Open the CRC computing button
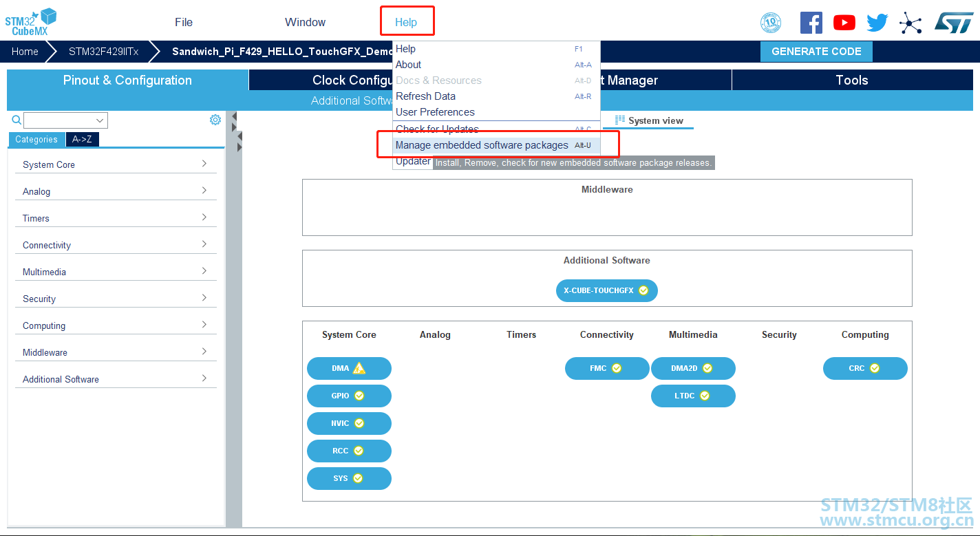The image size is (980, 536). pyautogui.click(x=865, y=368)
